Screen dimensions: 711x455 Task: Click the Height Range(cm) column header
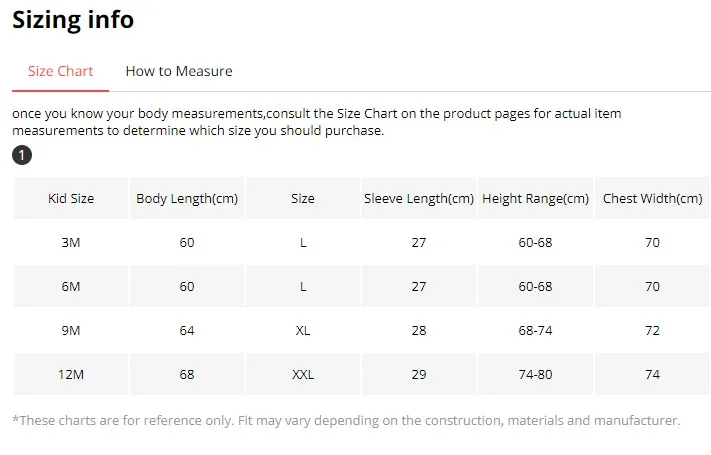(x=535, y=199)
